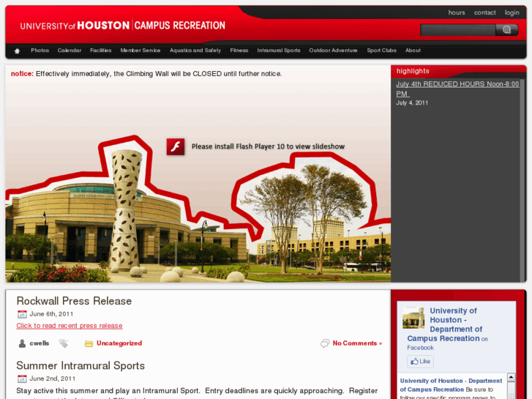
Task: Click the login link
Action: pos(512,12)
